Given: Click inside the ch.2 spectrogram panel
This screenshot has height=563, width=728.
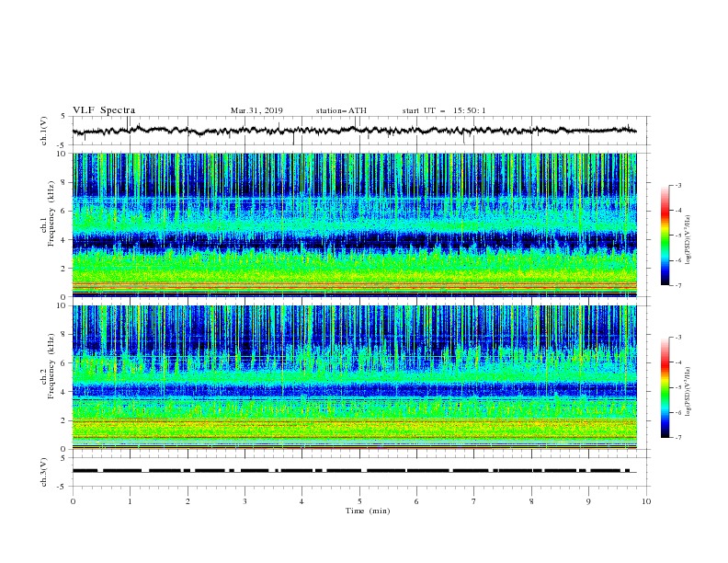Looking at the screenshot, I should coord(355,377).
